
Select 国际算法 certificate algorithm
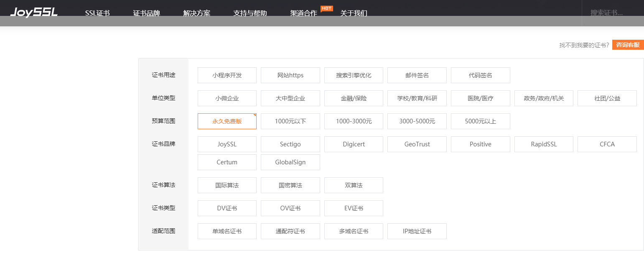coord(227,185)
